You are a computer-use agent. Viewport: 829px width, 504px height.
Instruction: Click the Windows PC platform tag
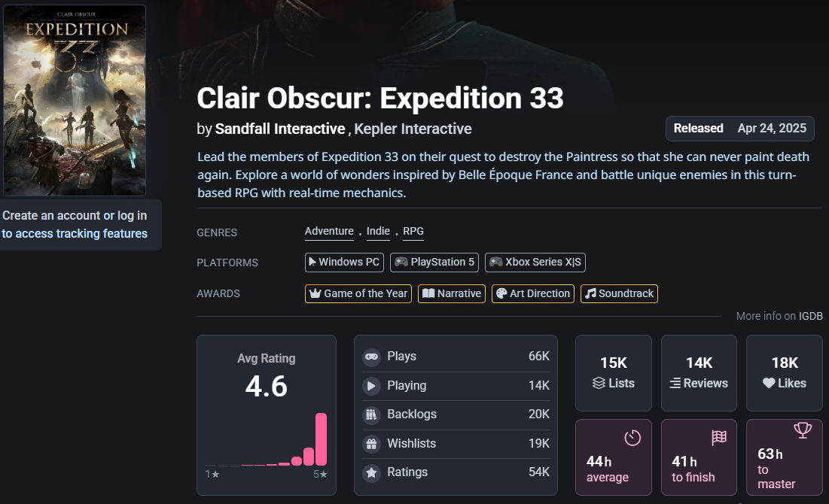(345, 263)
